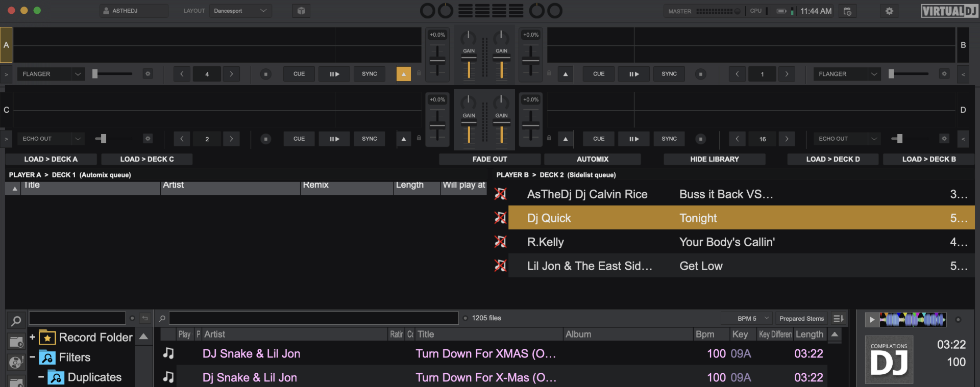The height and width of the screenshot is (387, 980).
Task: Toggle deck D key lock icon
Action: click(x=549, y=138)
